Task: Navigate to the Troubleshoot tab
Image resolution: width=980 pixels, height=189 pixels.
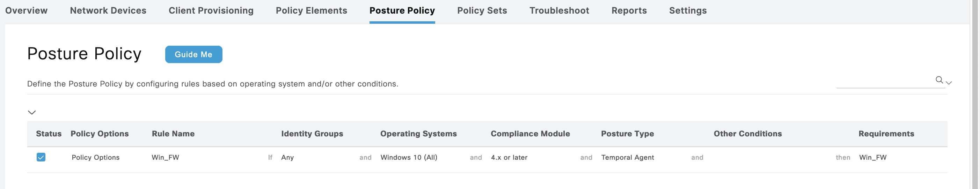Action: click(559, 10)
